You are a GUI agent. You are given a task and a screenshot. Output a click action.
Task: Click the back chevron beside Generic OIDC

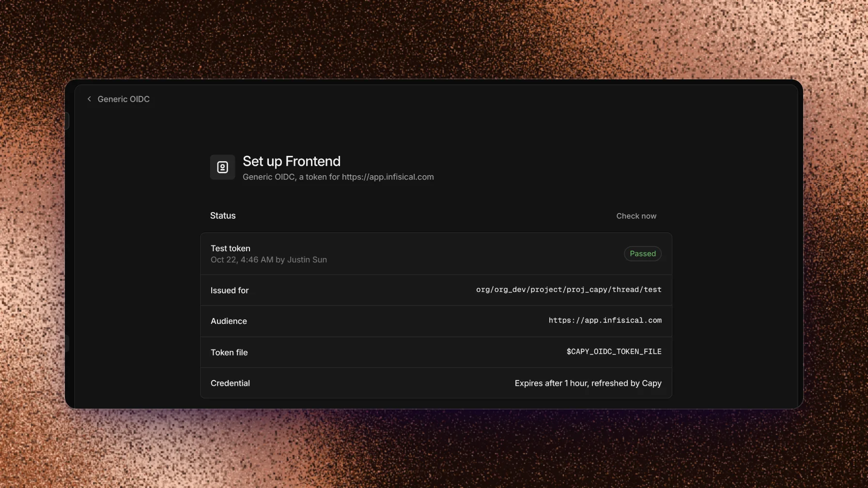click(x=89, y=99)
